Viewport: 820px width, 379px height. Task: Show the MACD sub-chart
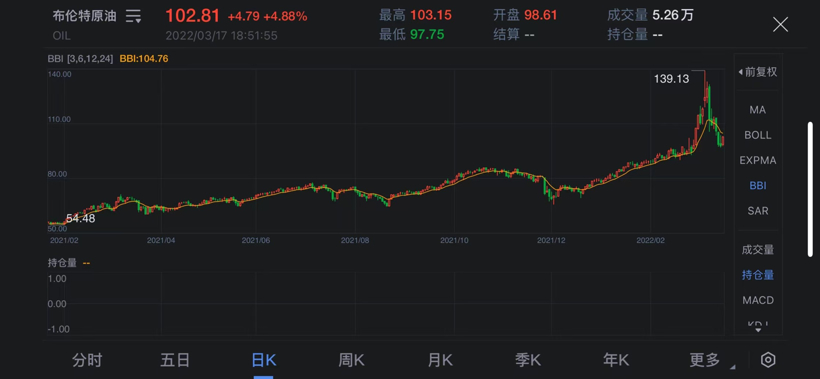(x=757, y=300)
